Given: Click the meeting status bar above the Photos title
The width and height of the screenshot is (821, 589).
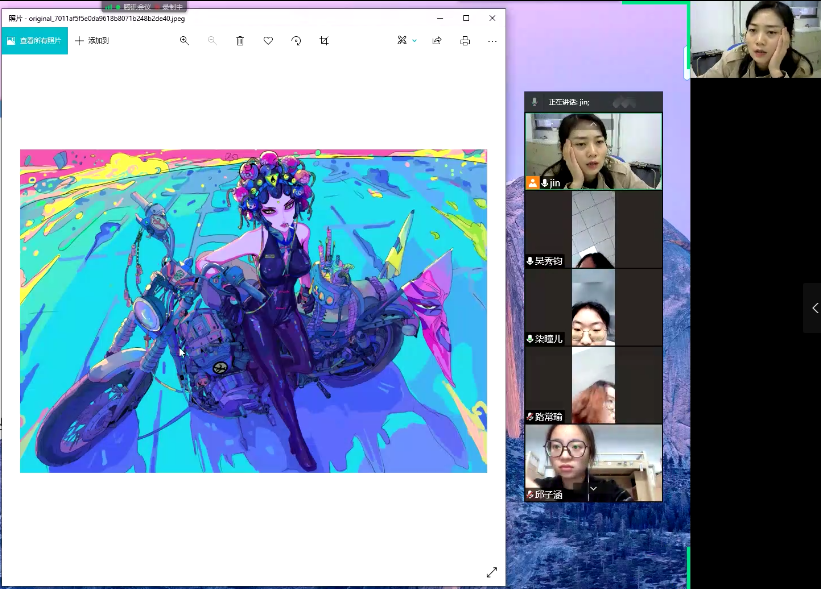Looking at the screenshot, I should tap(144, 6).
